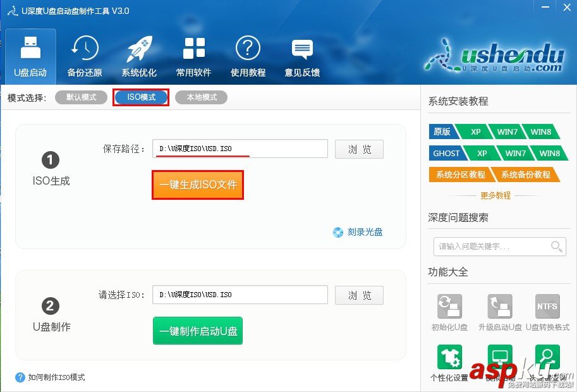Screen dimensions: 577x392
Task: Click 浏览 button beside 请选择ISO
Action: (x=359, y=295)
